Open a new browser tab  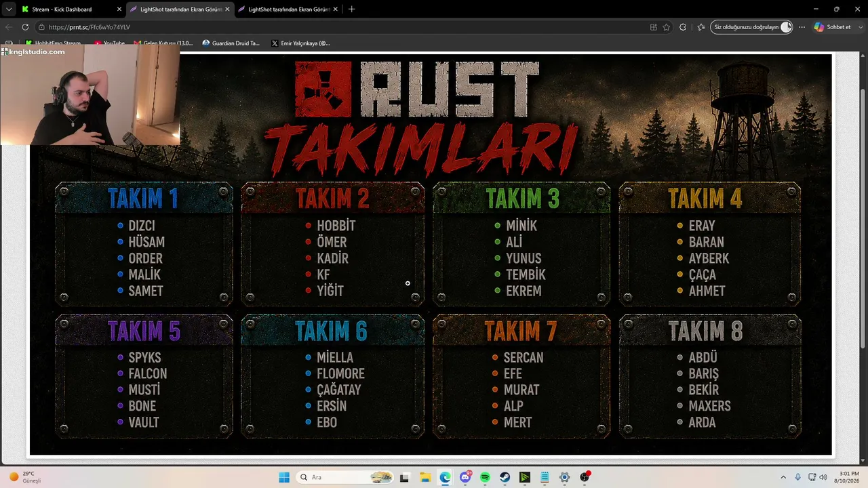tap(351, 9)
